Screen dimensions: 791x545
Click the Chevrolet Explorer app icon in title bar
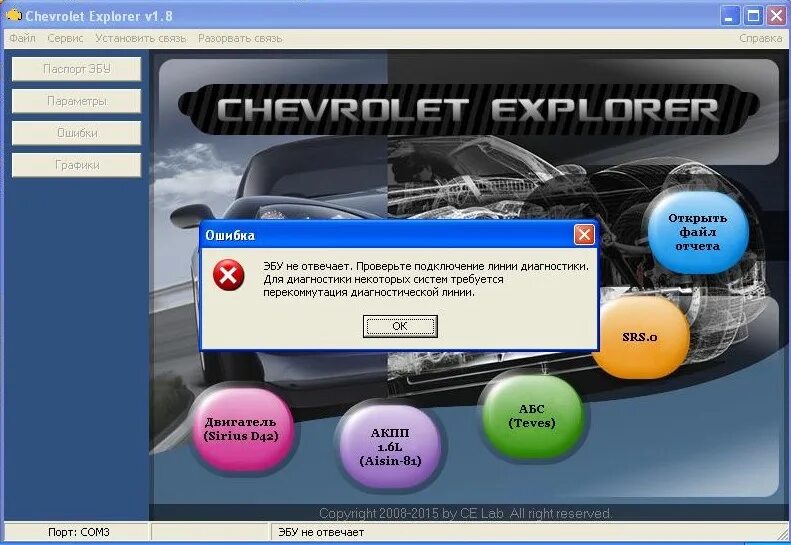pos(14,15)
